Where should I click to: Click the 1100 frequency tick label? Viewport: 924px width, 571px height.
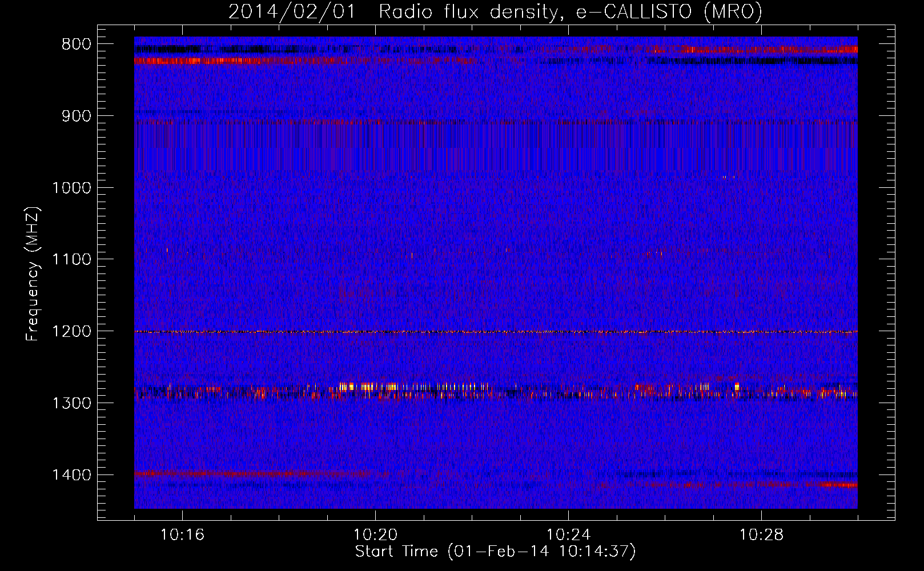[71, 259]
